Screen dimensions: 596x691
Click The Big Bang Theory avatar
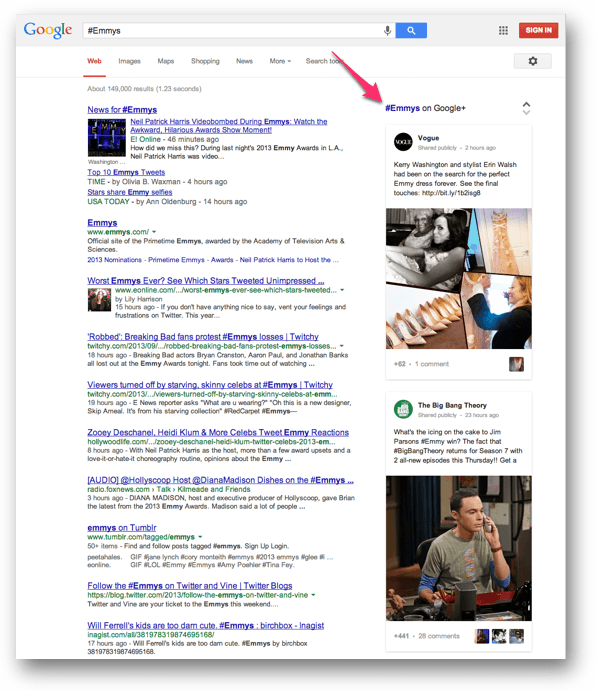pyautogui.click(x=403, y=409)
